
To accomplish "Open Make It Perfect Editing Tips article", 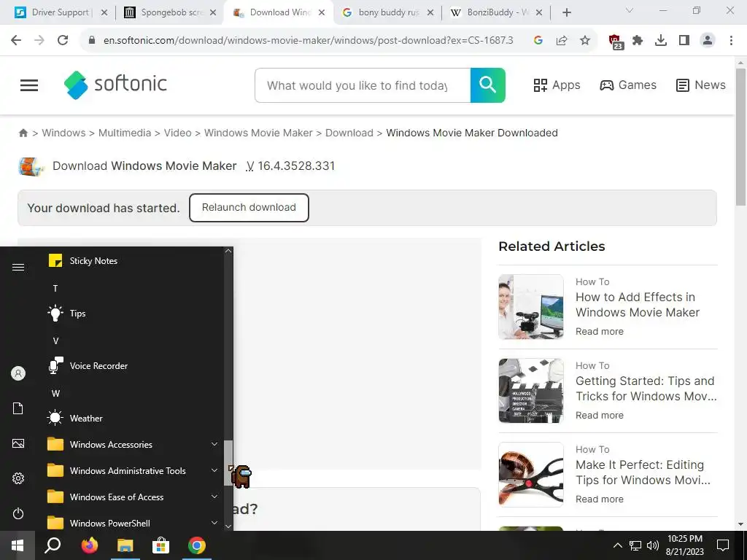I will pyautogui.click(x=643, y=472).
